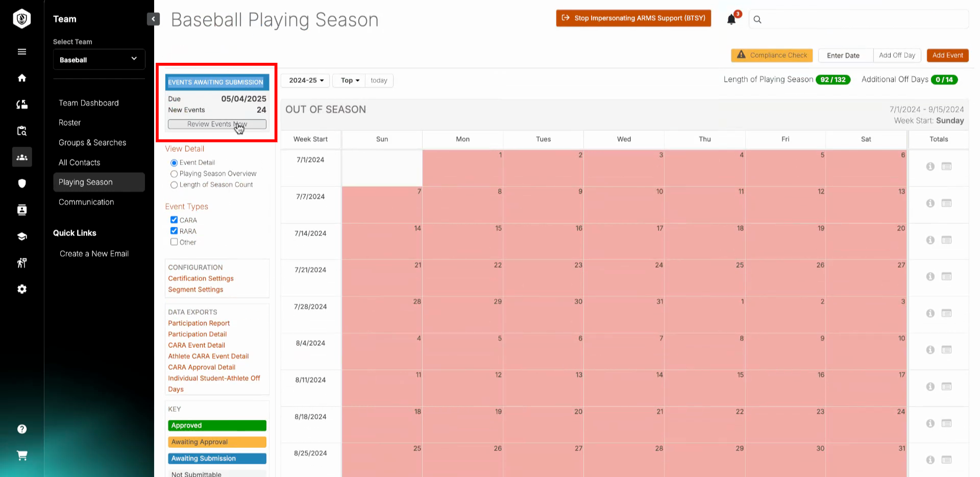Open the 2024-25 year dropdown
980x477 pixels.
306,80
